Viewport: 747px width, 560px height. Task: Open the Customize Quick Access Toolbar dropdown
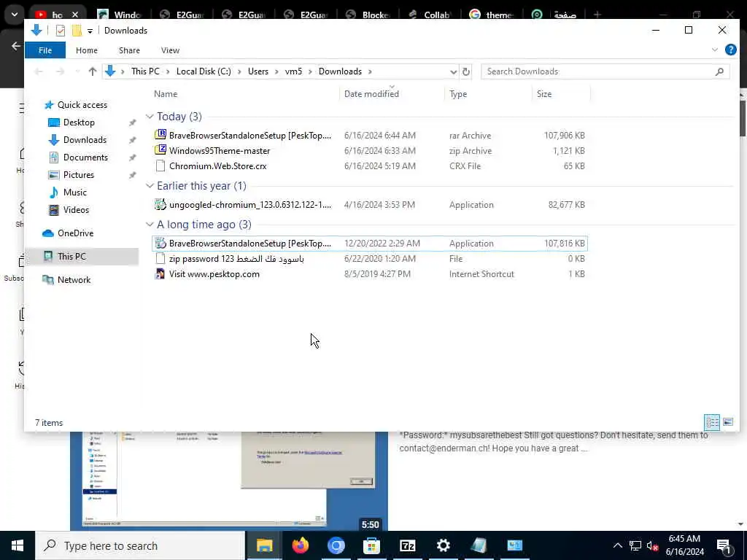pos(90,31)
